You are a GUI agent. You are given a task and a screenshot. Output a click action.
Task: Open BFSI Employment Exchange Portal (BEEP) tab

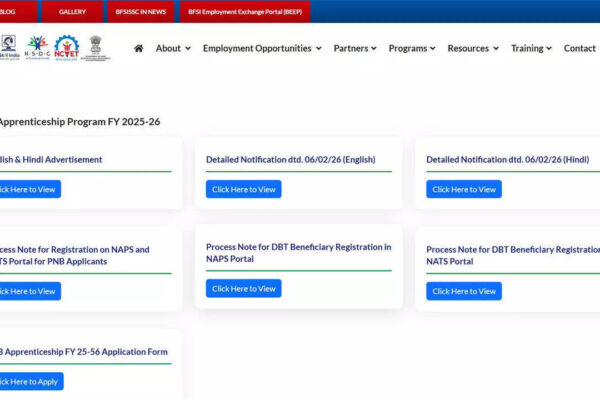click(x=245, y=11)
